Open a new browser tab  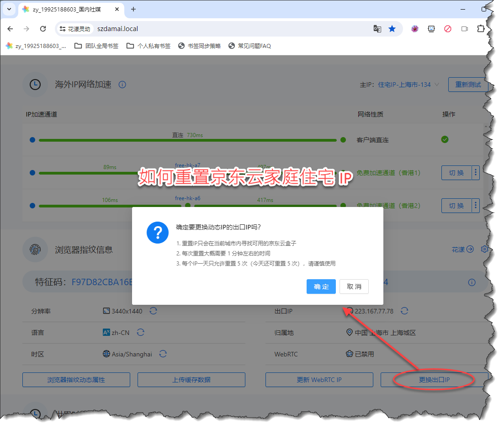point(133,9)
